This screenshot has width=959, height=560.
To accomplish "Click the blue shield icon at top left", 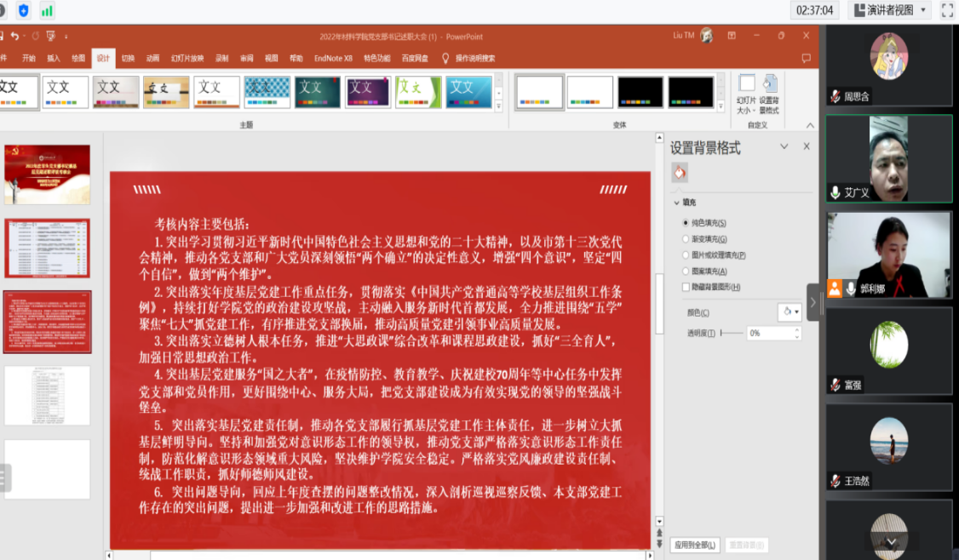I will click(x=23, y=11).
